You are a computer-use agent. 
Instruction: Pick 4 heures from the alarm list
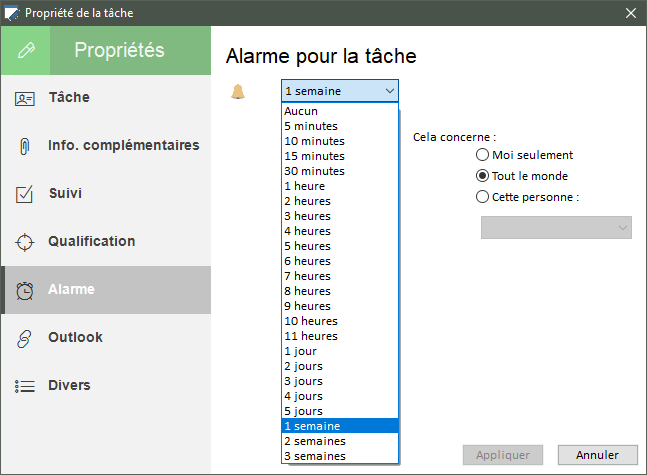[x=340, y=231]
